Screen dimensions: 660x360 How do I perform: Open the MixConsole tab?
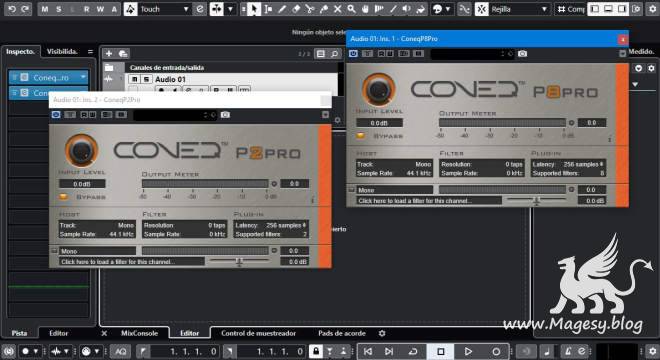click(x=139, y=333)
